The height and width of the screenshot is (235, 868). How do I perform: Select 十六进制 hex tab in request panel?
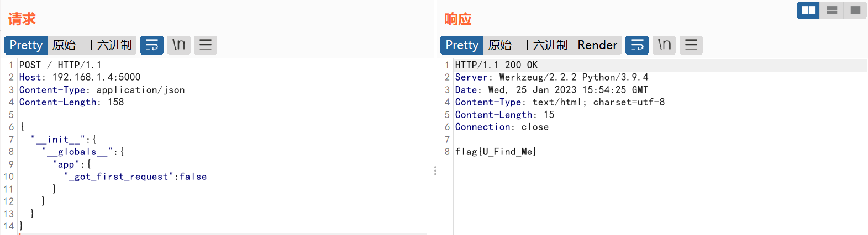tap(109, 45)
